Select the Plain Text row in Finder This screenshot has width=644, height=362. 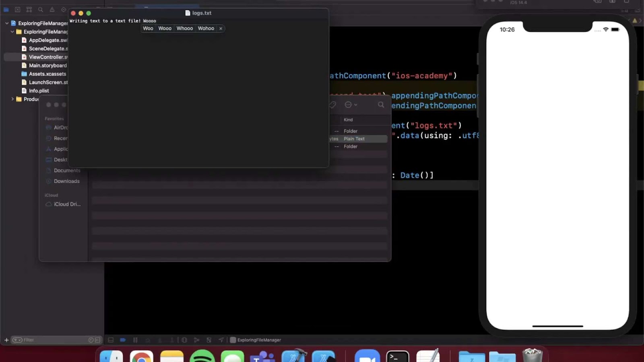pyautogui.click(x=358, y=139)
